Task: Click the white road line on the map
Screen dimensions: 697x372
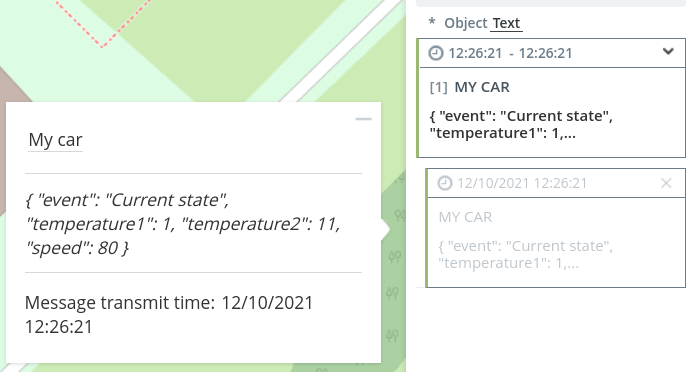Action: click(x=338, y=50)
